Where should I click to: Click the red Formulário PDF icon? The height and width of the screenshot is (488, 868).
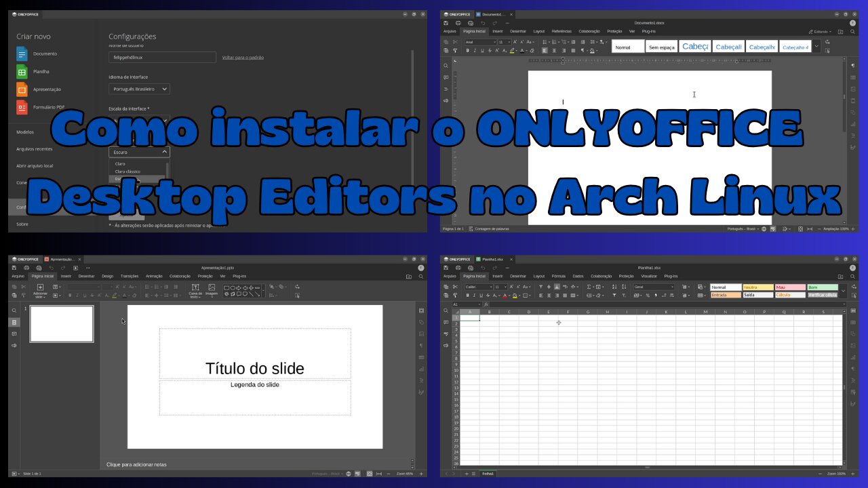(x=22, y=107)
